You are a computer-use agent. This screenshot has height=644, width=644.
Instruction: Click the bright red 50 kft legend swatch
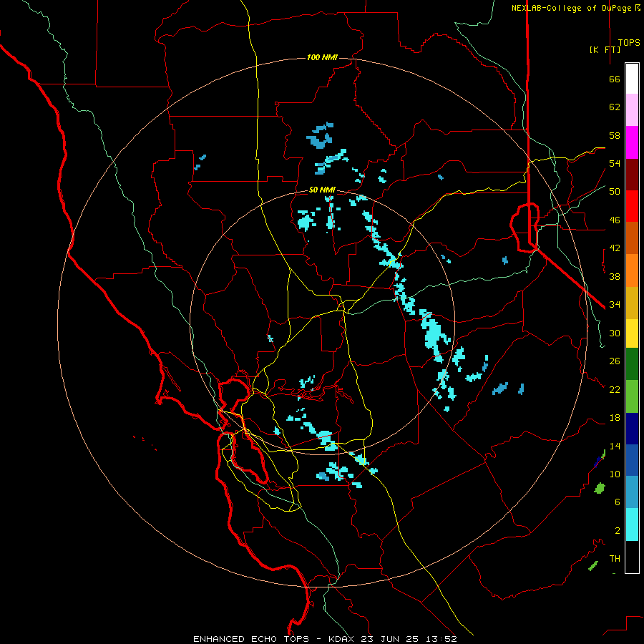click(632, 206)
